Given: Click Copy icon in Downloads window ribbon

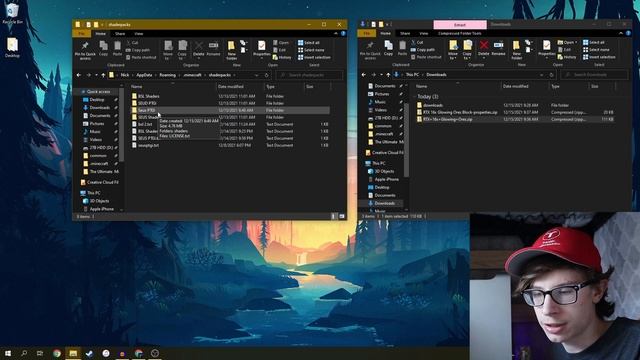Looking at the screenshot, I should 388,48.
